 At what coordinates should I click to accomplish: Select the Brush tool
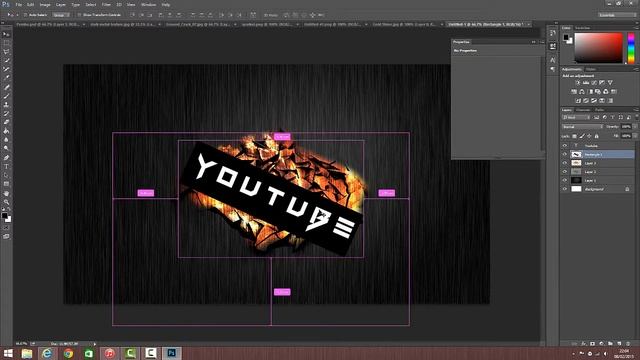click(6, 96)
